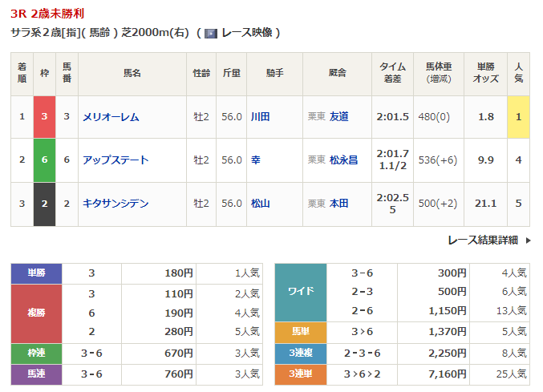543x392 pixels.
Task: Click the yellow 1st popularity cell
Action: [x=519, y=117]
